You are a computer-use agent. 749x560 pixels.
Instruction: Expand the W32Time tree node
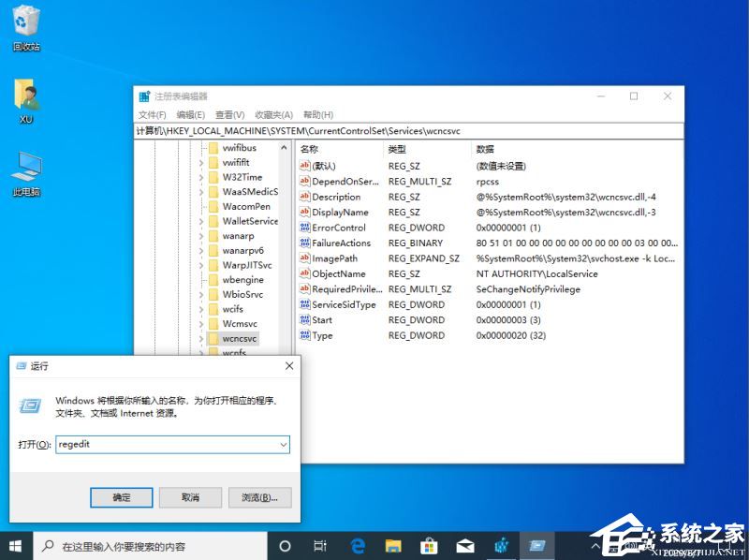(x=200, y=177)
